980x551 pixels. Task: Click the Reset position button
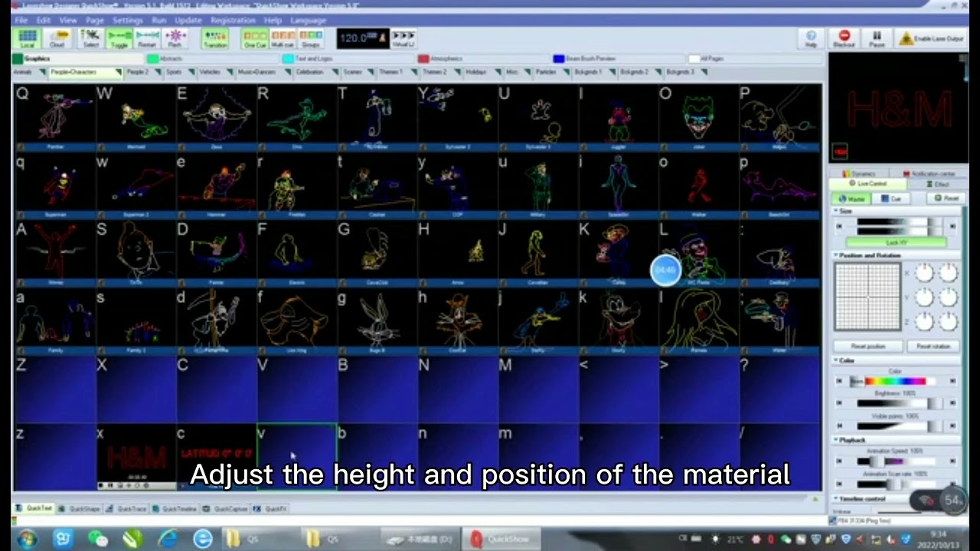click(867, 346)
